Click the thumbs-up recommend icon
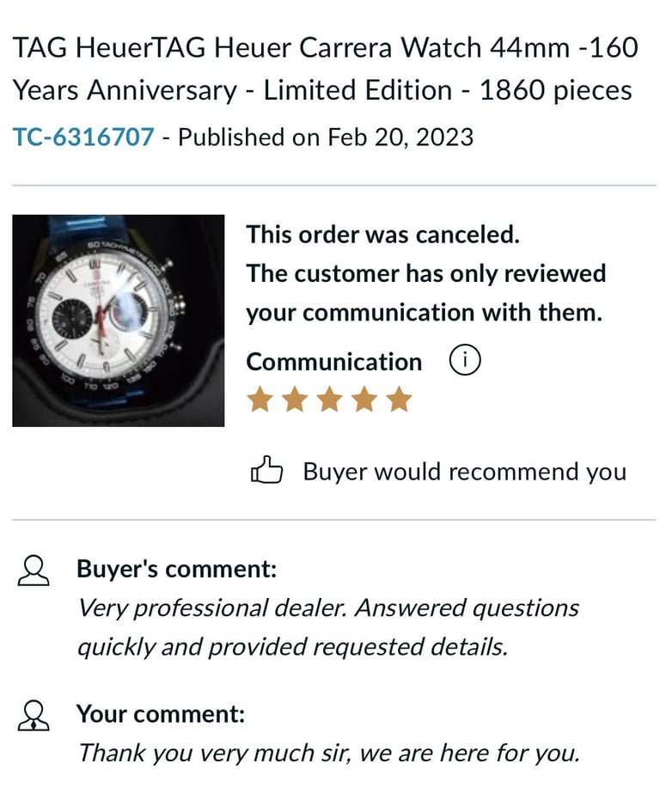This screenshot has width=660, height=812. pos(266,471)
